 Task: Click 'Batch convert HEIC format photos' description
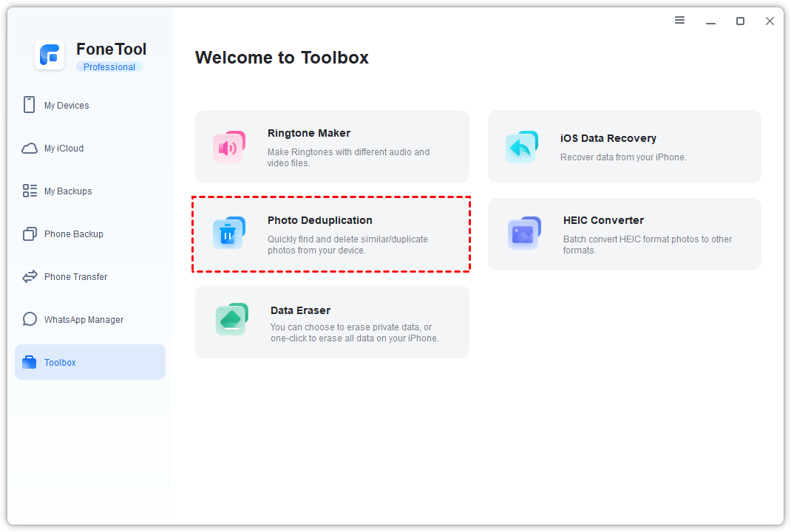[648, 245]
